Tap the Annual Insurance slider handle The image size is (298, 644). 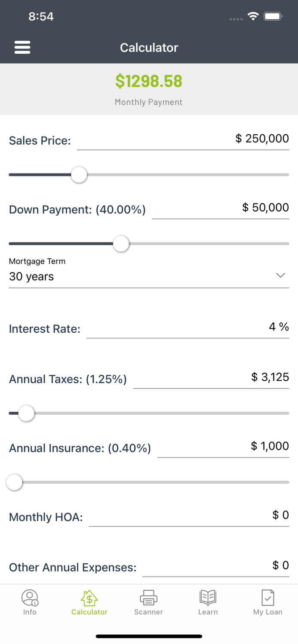point(14,482)
